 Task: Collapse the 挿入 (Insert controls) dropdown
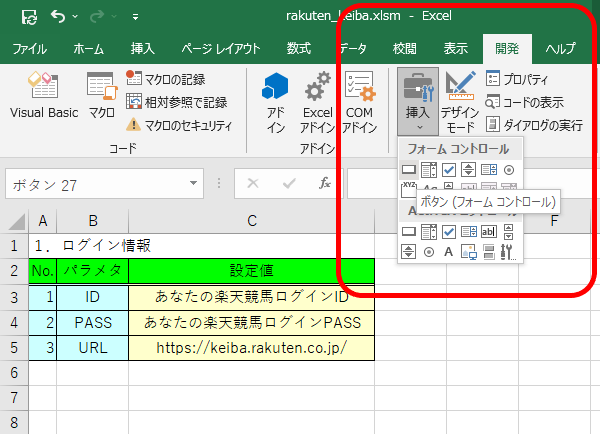418,101
